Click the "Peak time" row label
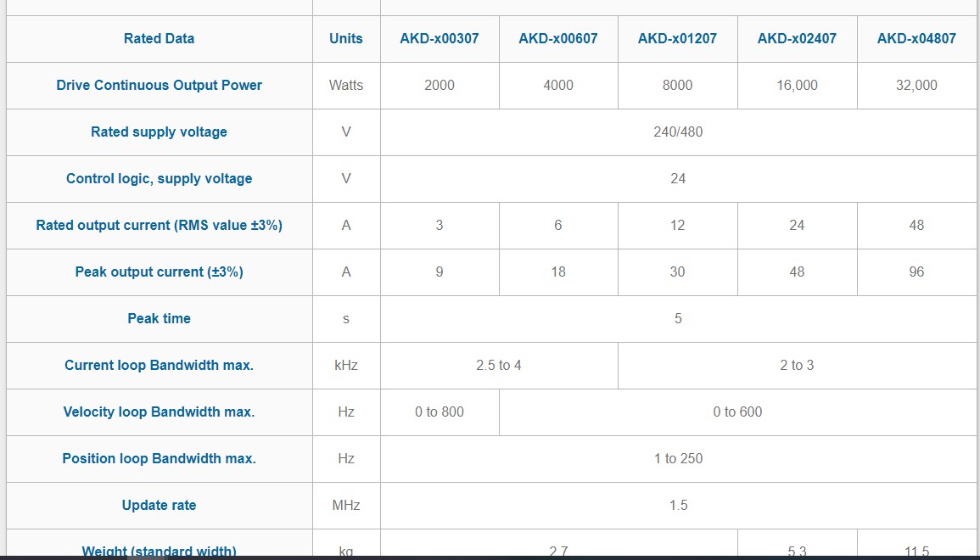 [x=159, y=319]
